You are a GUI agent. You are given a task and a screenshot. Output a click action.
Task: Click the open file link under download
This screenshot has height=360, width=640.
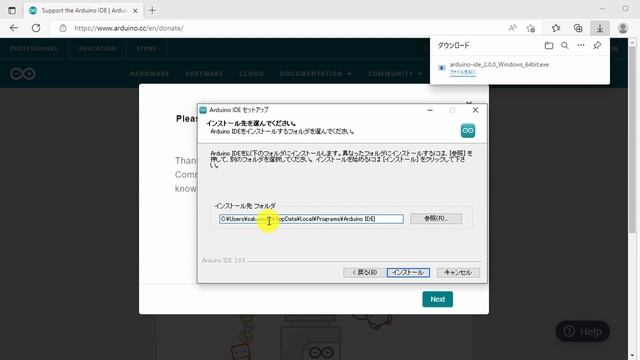click(x=462, y=72)
